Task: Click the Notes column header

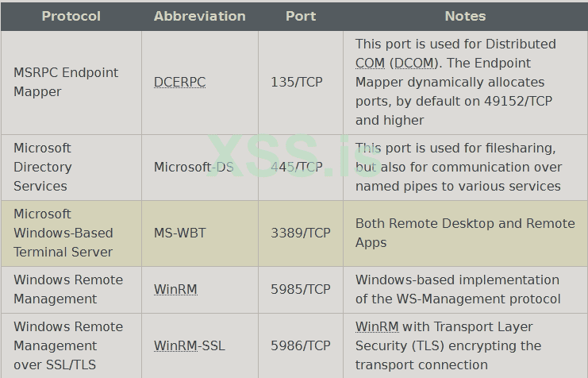Action: tap(465, 16)
